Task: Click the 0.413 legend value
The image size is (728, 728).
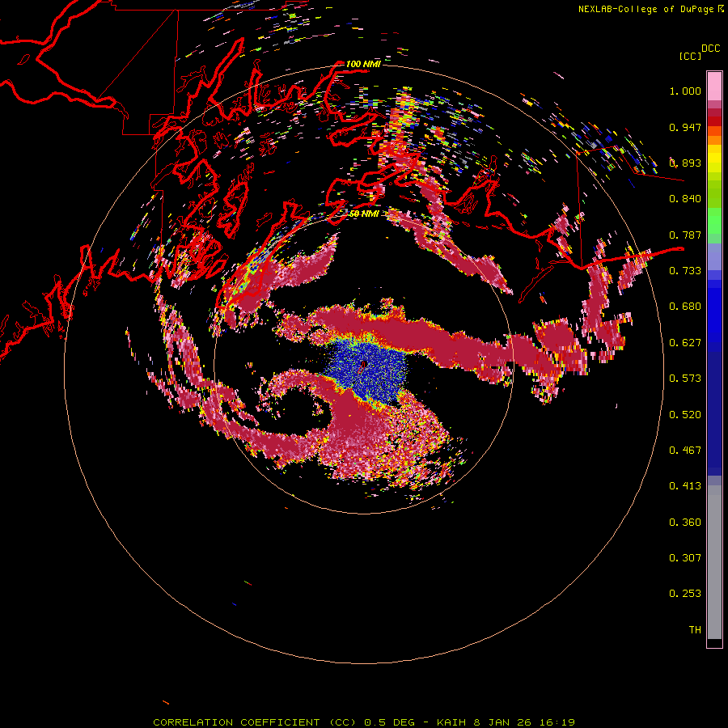Action: point(685,486)
